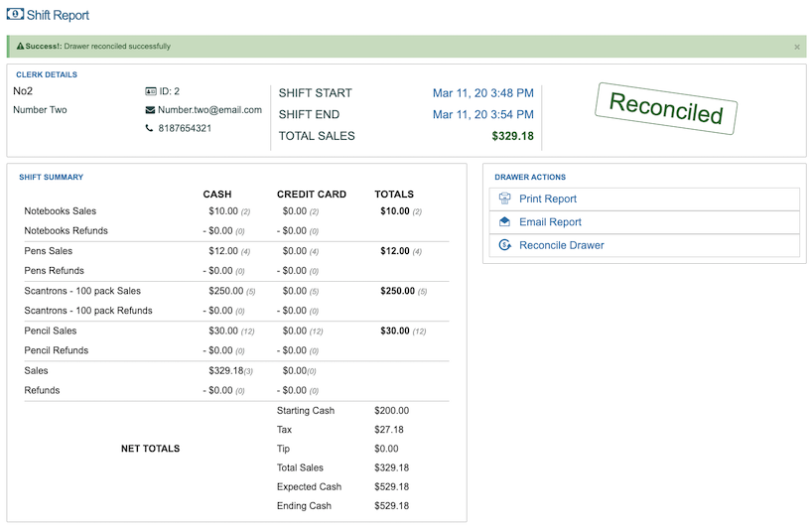Click the Shift Report cash icon
This screenshot has width=812, height=530.
point(15,15)
